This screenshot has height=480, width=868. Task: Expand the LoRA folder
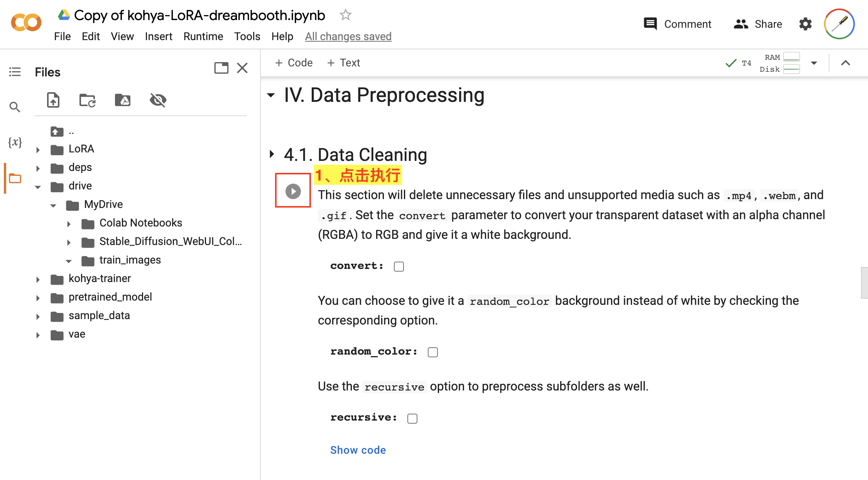(x=38, y=149)
